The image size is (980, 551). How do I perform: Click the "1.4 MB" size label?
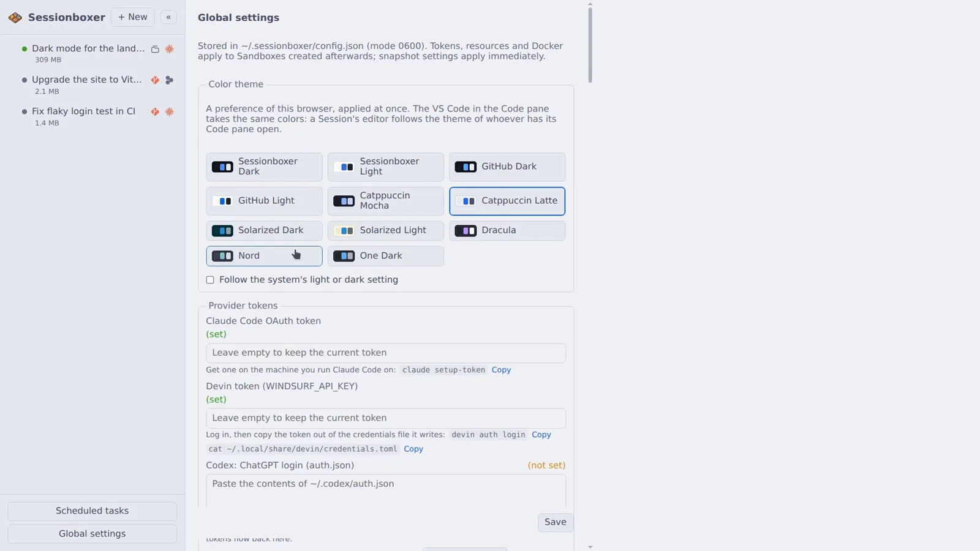point(47,123)
